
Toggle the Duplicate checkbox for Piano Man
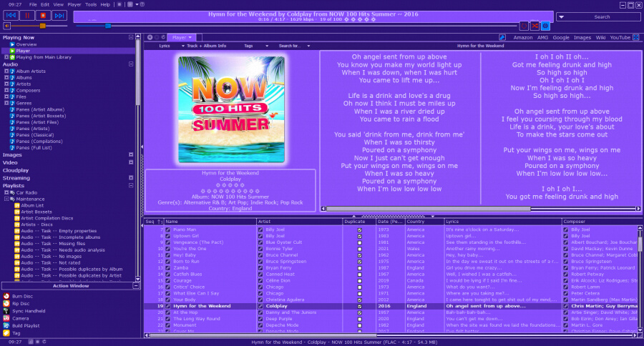click(359, 230)
